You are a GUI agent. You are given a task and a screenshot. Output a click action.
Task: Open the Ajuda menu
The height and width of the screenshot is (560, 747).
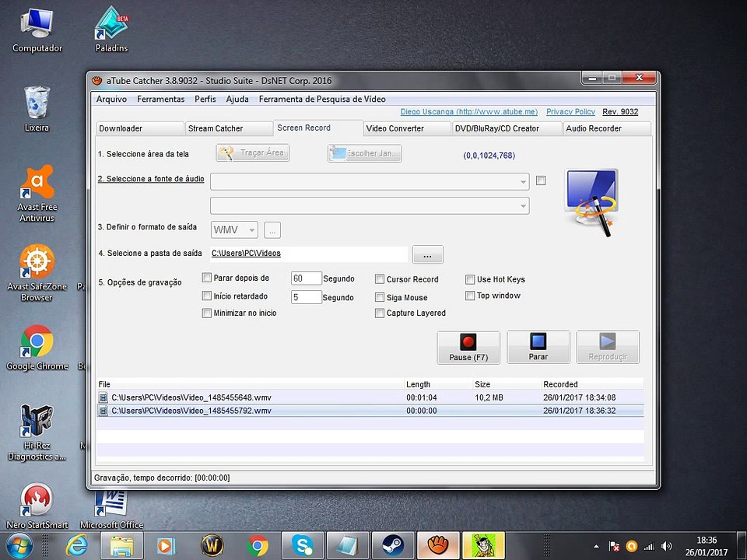[x=237, y=99]
